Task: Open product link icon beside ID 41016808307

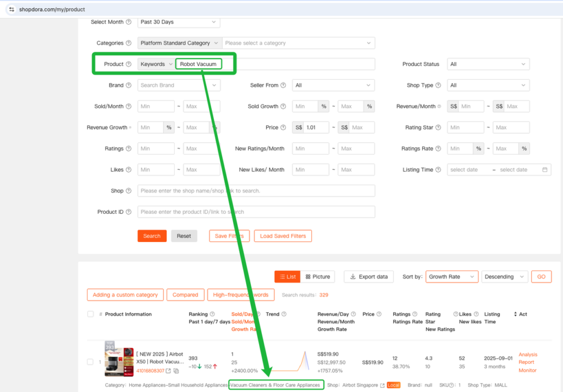Action: [168, 371]
